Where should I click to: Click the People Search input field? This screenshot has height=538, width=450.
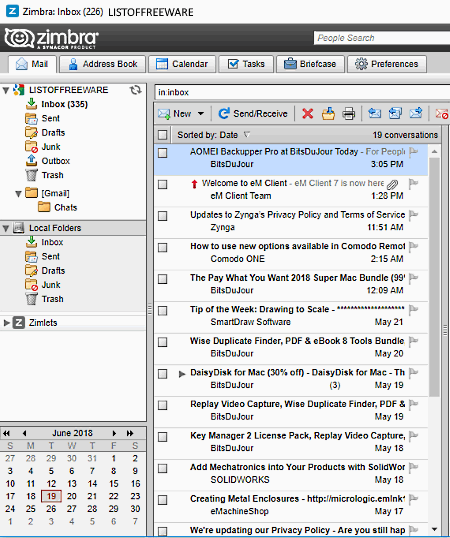(x=381, y=38)
